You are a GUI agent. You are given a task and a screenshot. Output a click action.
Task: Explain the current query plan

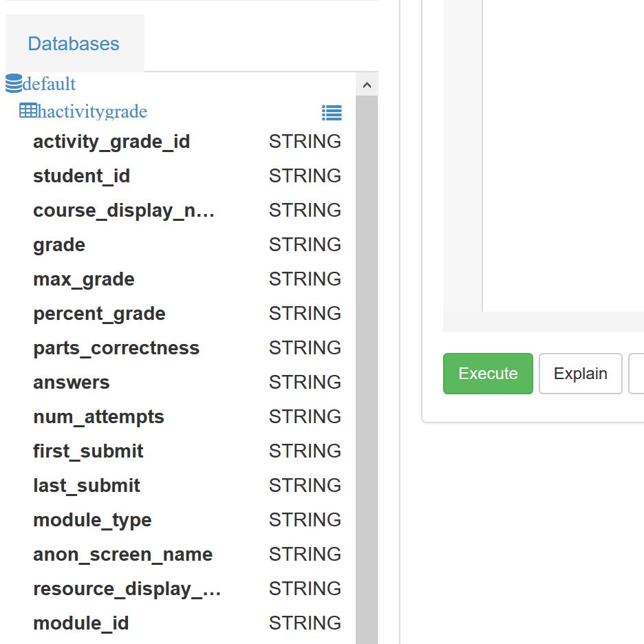click(580, 373)
